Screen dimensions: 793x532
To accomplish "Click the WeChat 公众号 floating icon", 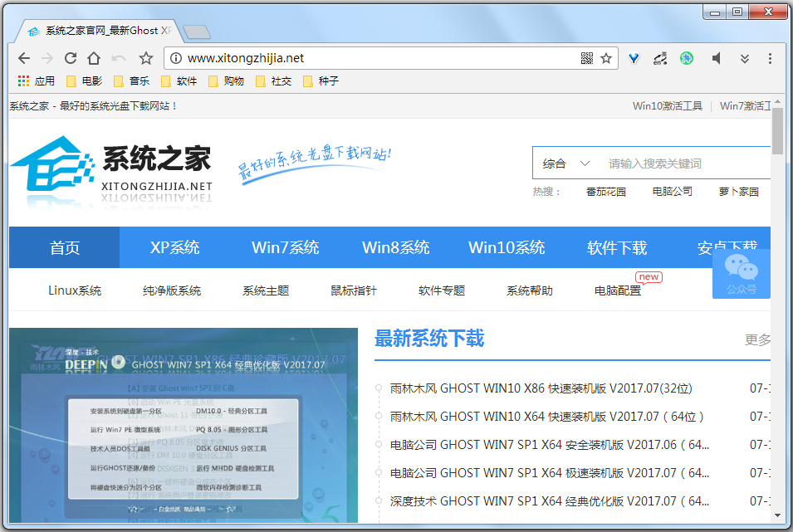I will pos(741,274).
